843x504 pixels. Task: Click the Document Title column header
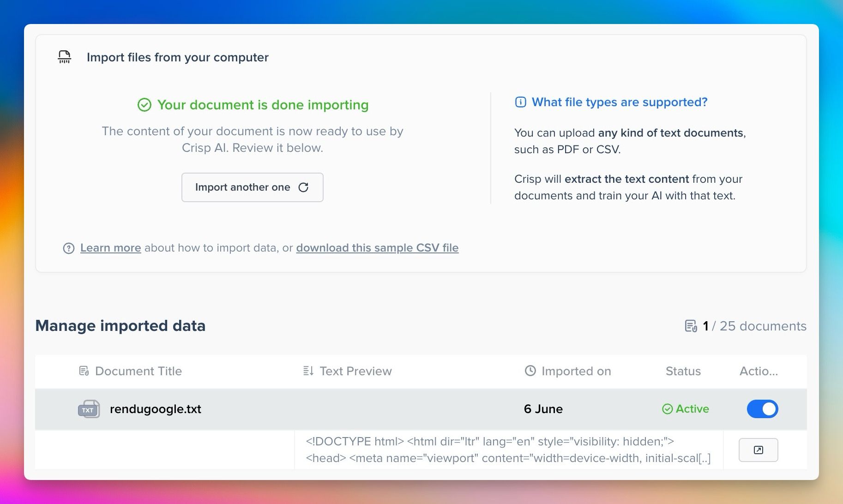[138, 371]
